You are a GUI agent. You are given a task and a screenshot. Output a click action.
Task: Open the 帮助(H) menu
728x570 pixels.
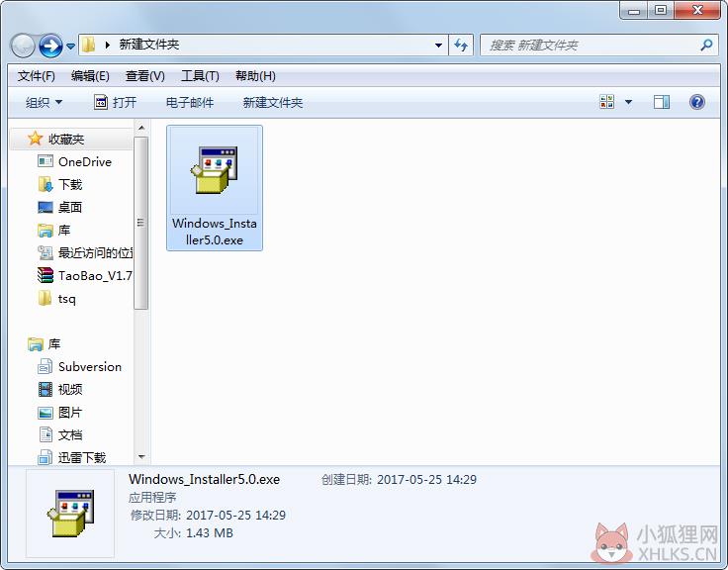255,76
